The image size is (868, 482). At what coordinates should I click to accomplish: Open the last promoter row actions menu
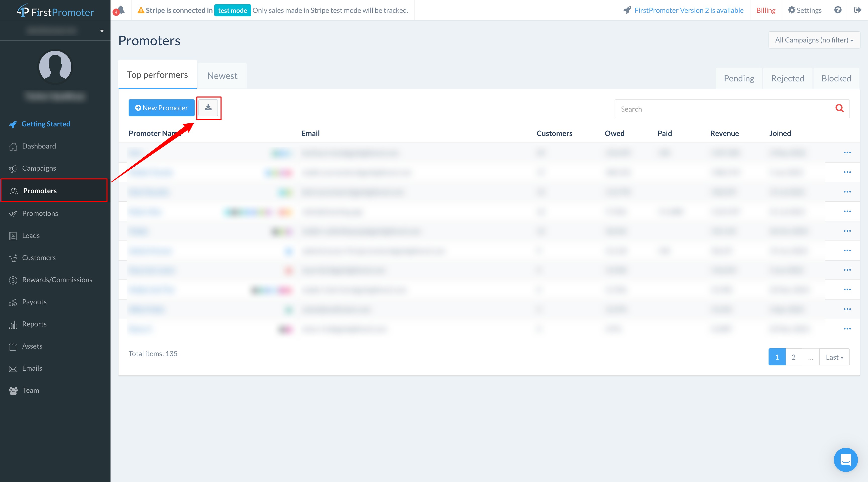click(x=847, y=329)
